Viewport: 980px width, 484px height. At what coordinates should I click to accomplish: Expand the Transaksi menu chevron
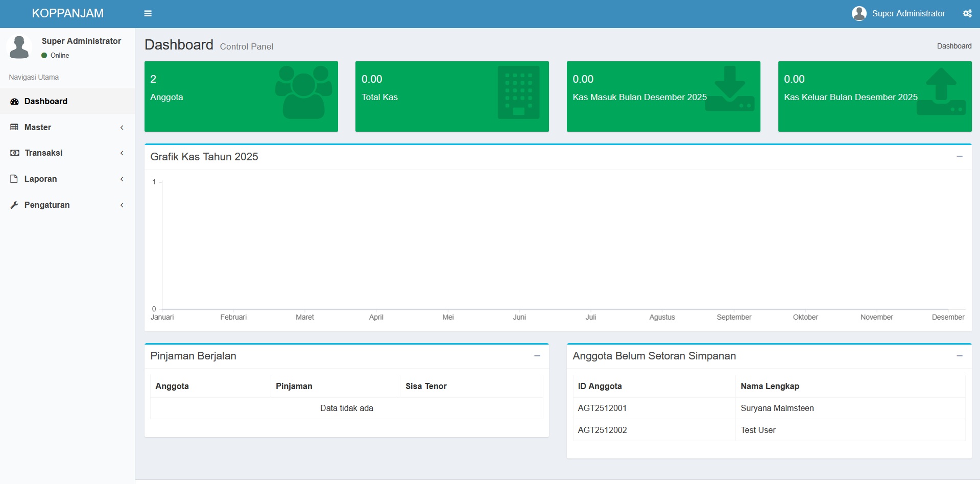click(122, 153)
